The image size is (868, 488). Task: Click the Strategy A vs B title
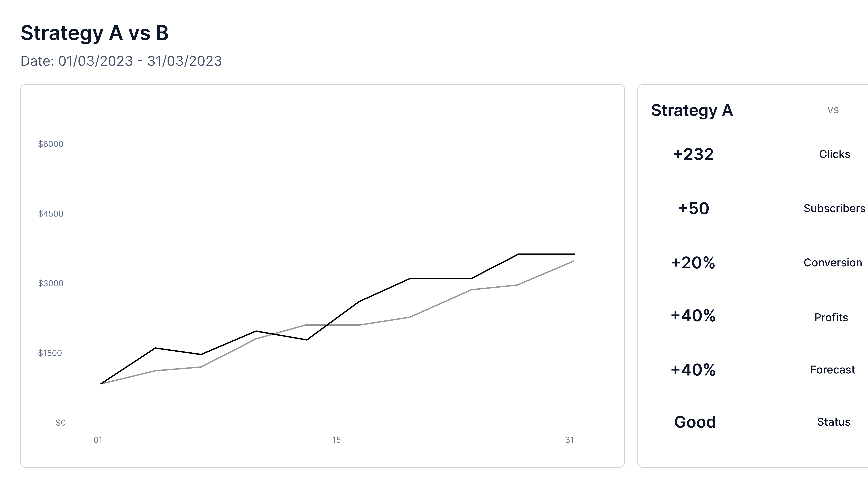coord(94,33)
